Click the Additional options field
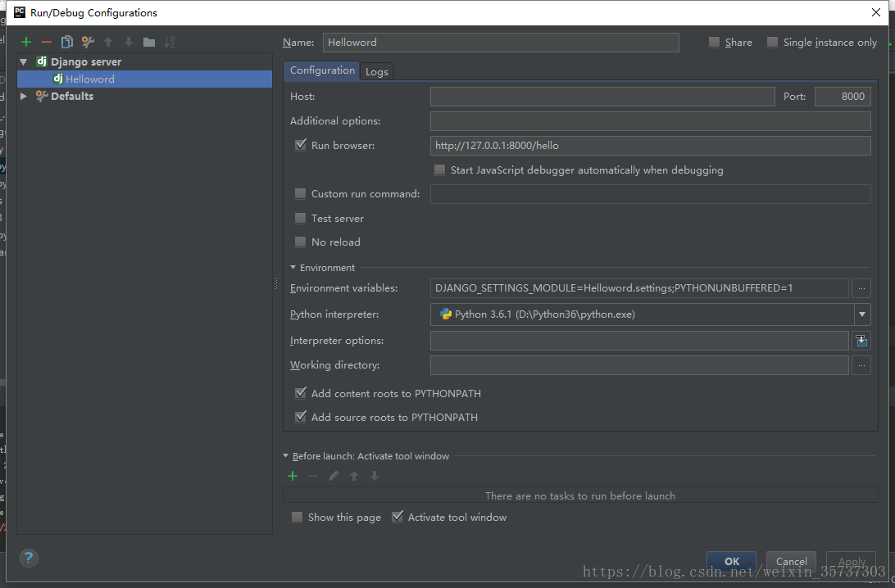The image size is (895, 588). pyautogui.click(x=650, y=121)
